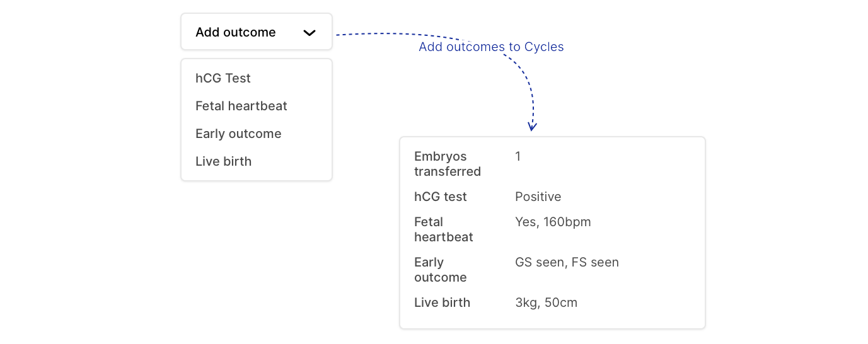This screenshot has width=868, height=344.
Task: Click the Fetal heartbeat row label in card
Action: pyautogui.click(x=444, y=229)
